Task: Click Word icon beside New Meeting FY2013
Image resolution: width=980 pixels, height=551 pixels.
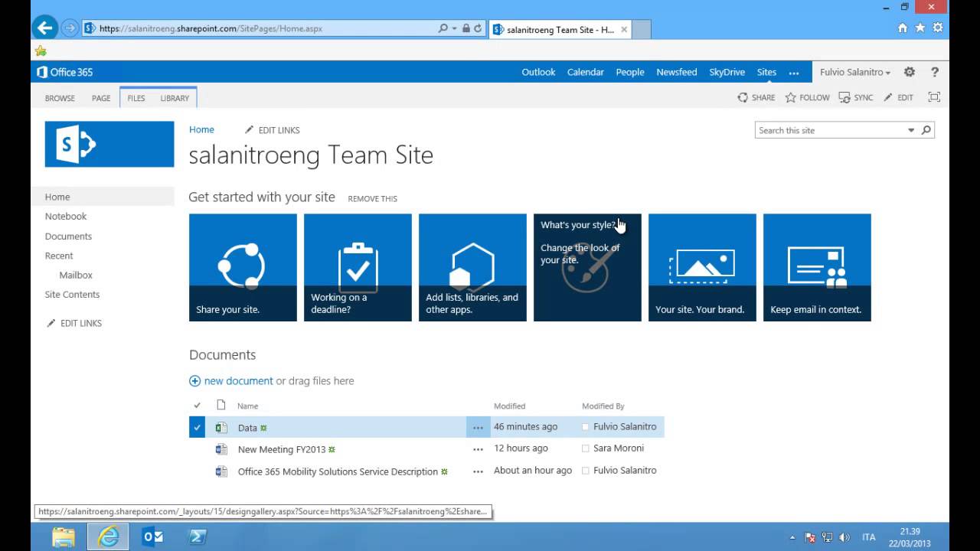Action: [x=221, y=449]
